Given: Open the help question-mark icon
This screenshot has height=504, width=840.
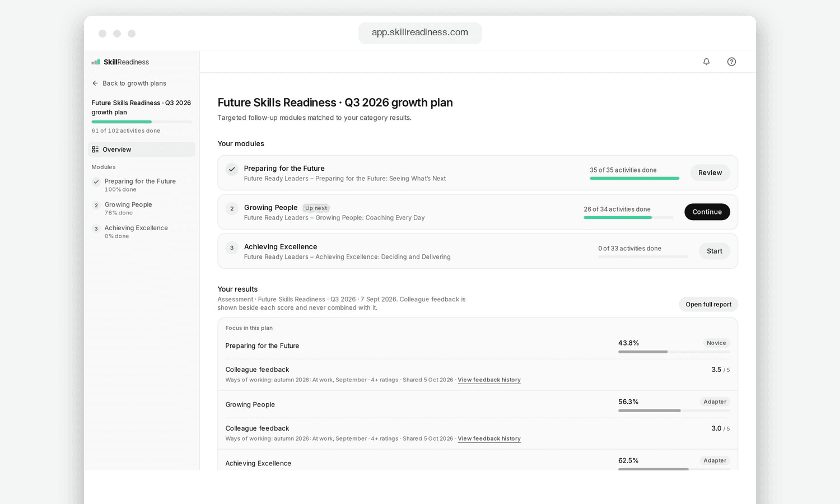Looking at the screenshot, I should point(731,62).
